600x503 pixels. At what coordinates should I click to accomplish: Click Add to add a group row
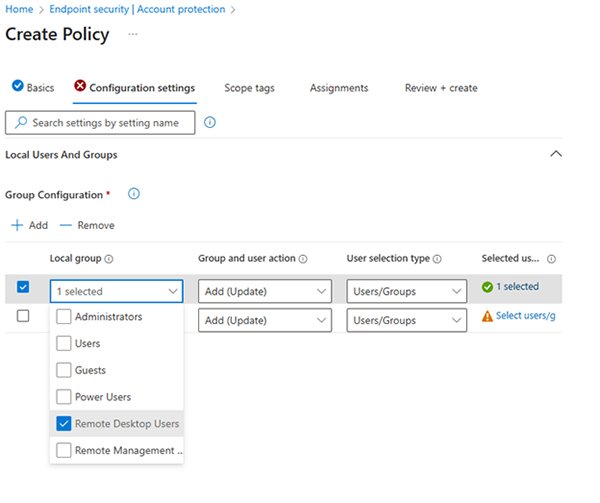[30, 225]
